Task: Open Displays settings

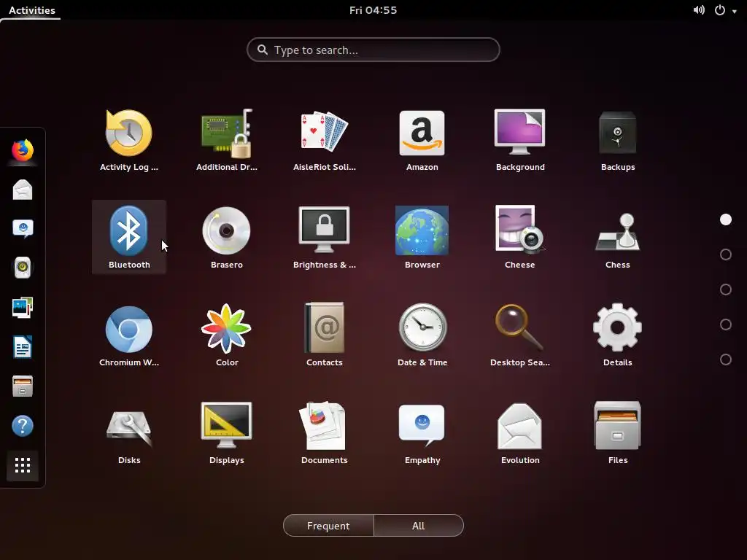Action: (x=227, y=433)
